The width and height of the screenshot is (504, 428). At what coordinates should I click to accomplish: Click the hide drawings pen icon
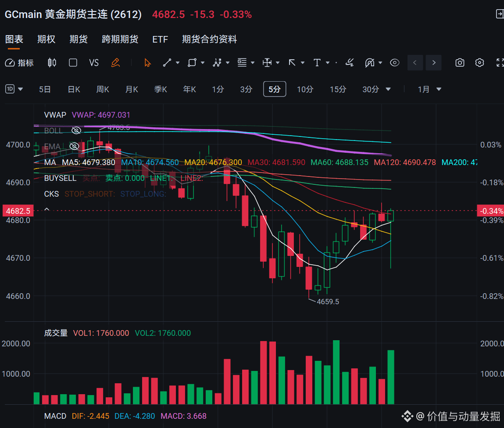coord(370,63)
